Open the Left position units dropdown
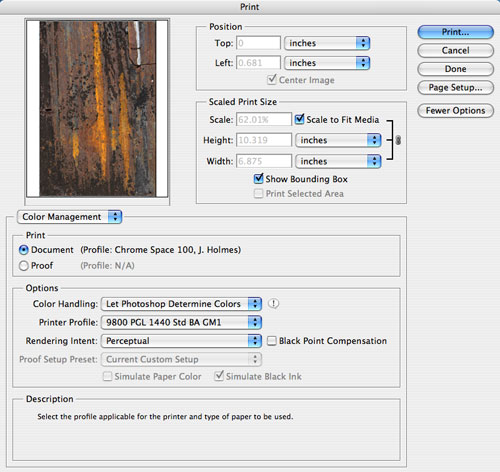 click(327, 63)
